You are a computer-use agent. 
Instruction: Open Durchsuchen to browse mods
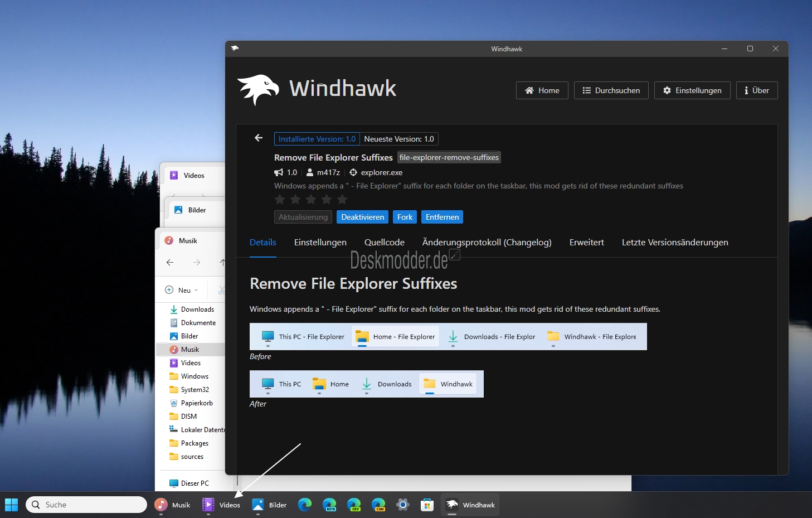coord(611,90)
